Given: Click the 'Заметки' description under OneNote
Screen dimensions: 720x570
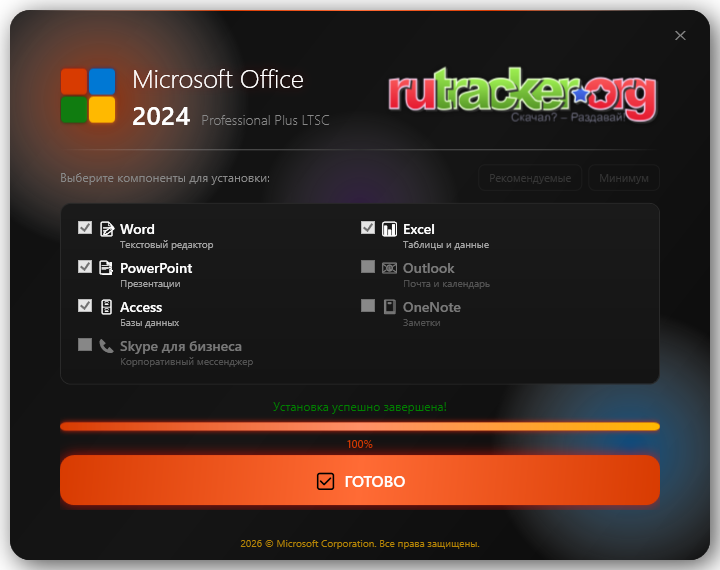Looking at the screenshot, I should pos(422,323).
